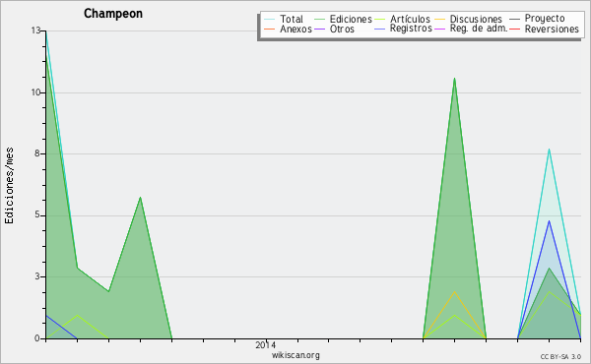Click the cyan Total legend line swatch

pyautogui.click(x=270, y=19)
